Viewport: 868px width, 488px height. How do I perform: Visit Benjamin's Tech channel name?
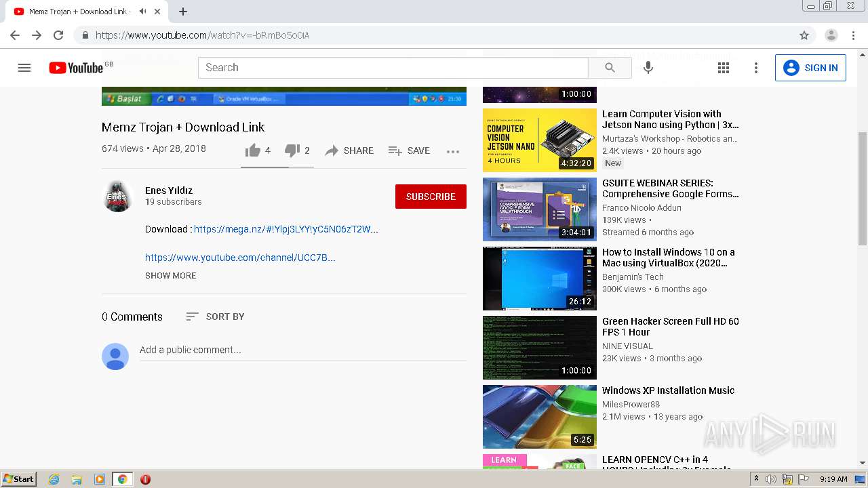point(633,277)
